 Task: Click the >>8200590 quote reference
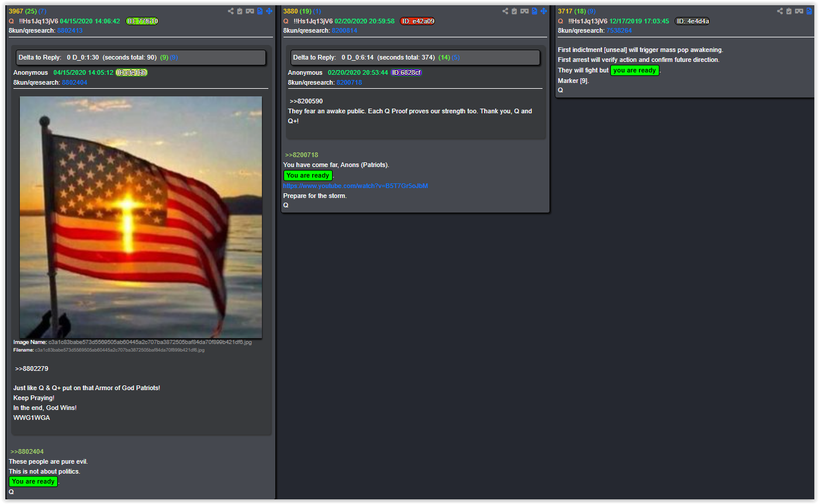tap(306, 101)
